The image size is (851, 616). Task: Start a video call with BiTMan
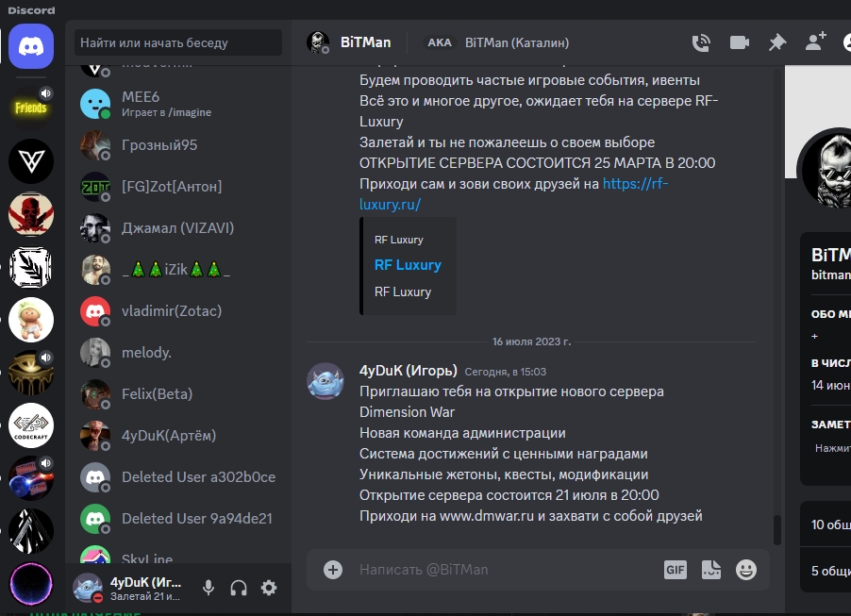[739, 42]
